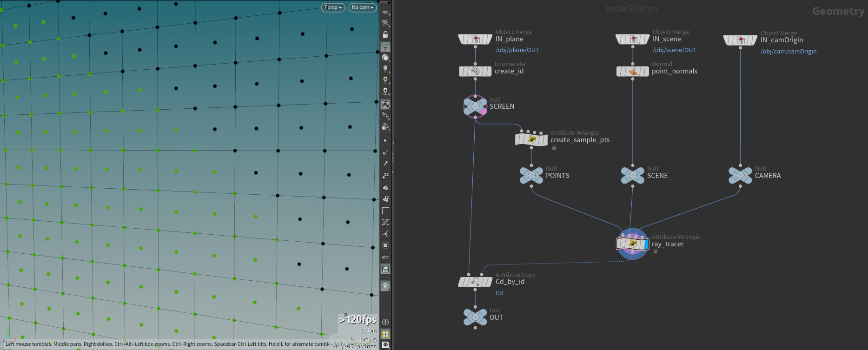Toggle the abc text display icon
868x350 pixels.
tap(385, 257)
